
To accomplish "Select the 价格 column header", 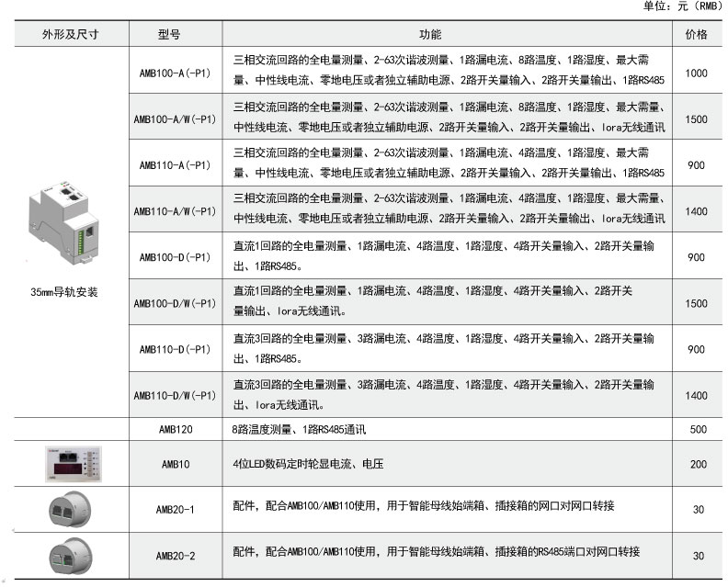I will tap(697, 35).
